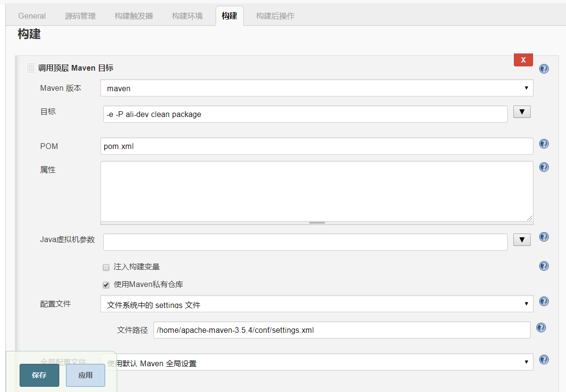Open help icon for 文件路径 field
Viewport: 566px width, 392px height.
coord(541,328)
